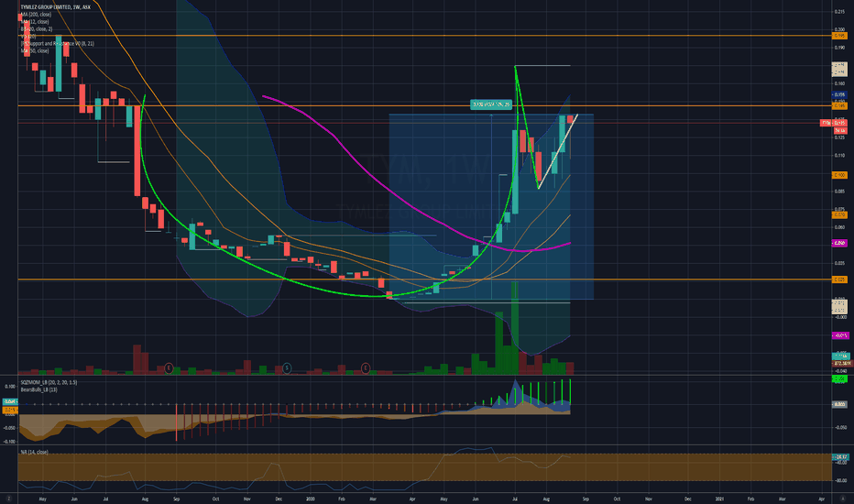Open the MA (200, close) indicator legend

(x=36, y=14)
